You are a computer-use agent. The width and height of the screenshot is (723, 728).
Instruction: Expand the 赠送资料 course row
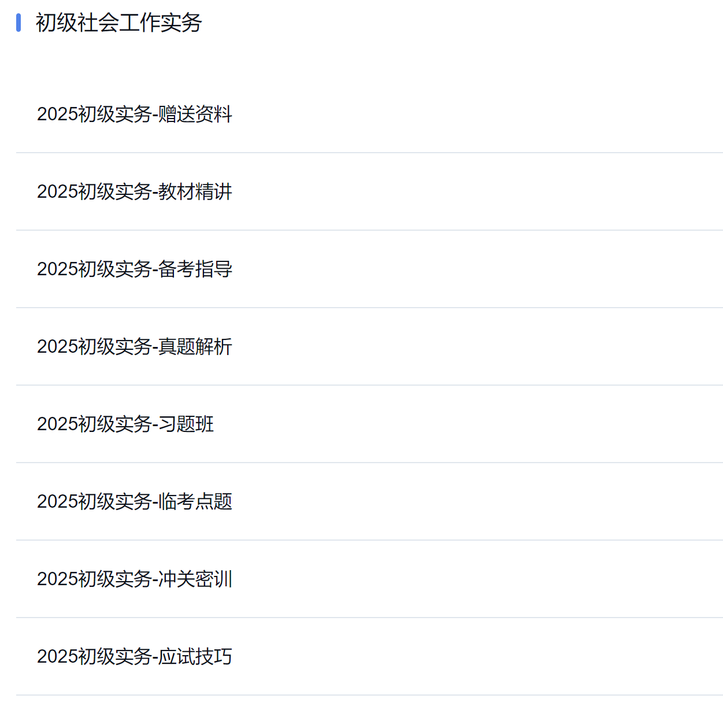point(369,114)
